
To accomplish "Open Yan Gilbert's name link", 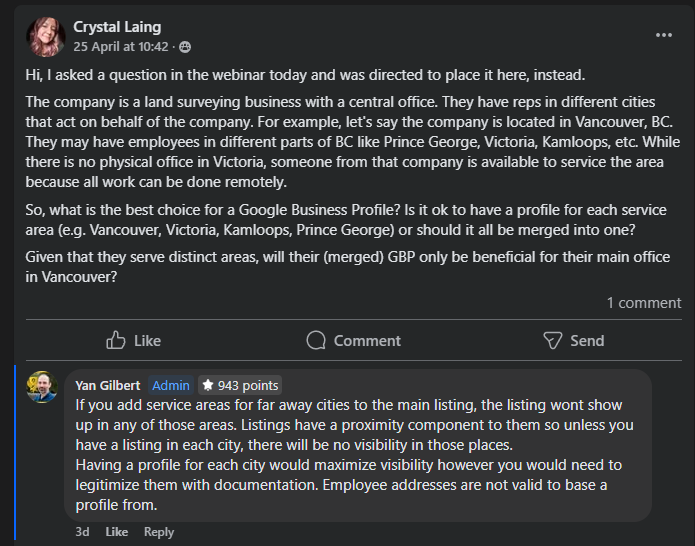I will tap(107, 385).
